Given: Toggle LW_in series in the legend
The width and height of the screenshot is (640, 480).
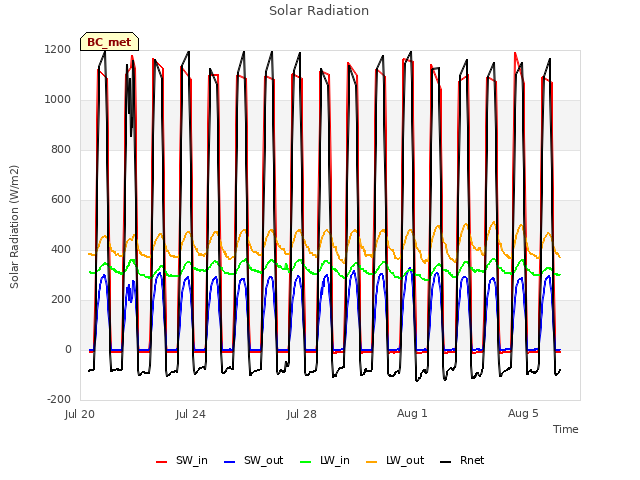Looking at the screenshot, I should (x=325, y=460).
